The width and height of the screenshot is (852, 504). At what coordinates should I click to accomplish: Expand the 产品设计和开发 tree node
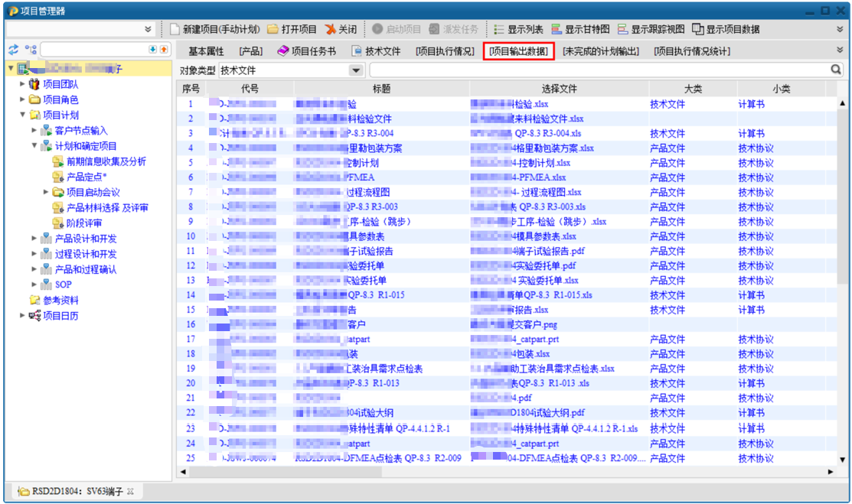point(34,239)
